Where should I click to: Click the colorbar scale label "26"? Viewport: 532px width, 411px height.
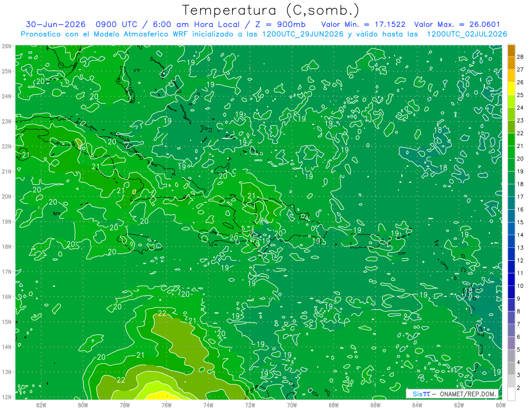[x=520, y=82]
